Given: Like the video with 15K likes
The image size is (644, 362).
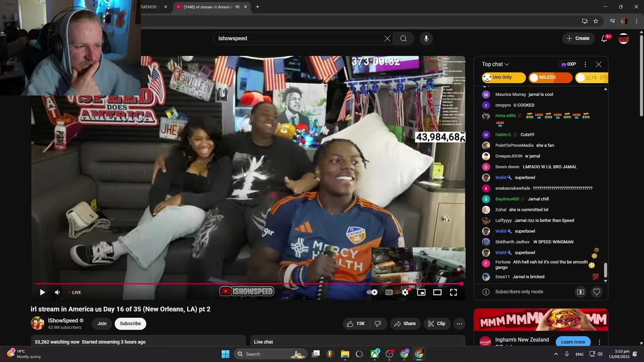Looking at the screenshot, I should (356, 324).
